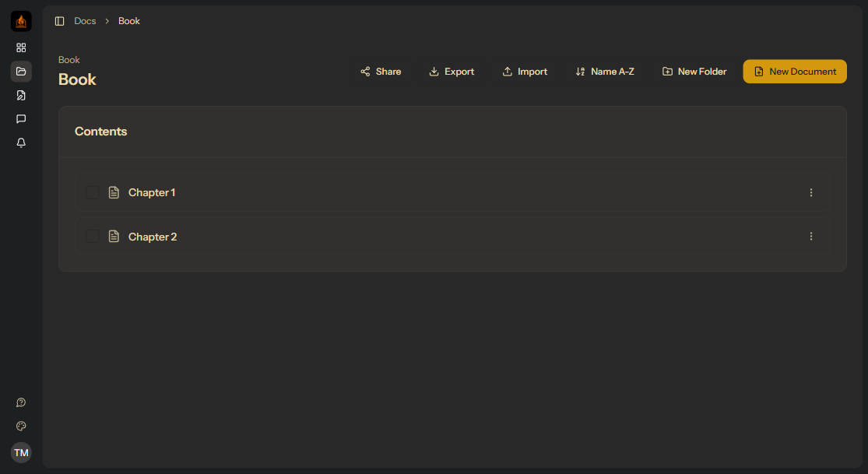The height and width of the screenshot is (474, 868).
Task: Open the three-dot menu for Chapter 1
Action: (811, 192)
